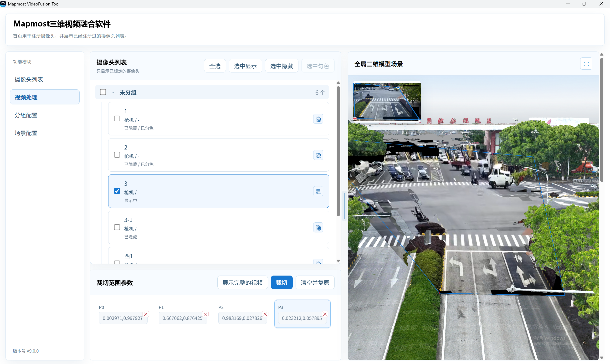Open fullscreen view of 3D model scene
The height and width of the screenshot is (364, 610).
(586, 64)
